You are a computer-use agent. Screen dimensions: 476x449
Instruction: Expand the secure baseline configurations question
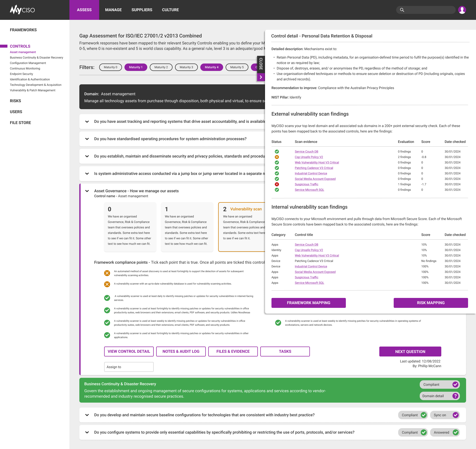[87, 415]
